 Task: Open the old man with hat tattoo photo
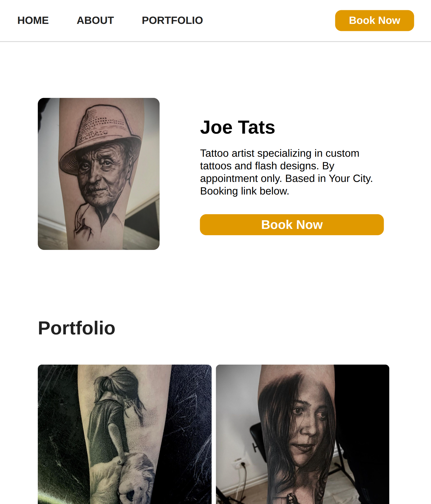click(99, 174)
